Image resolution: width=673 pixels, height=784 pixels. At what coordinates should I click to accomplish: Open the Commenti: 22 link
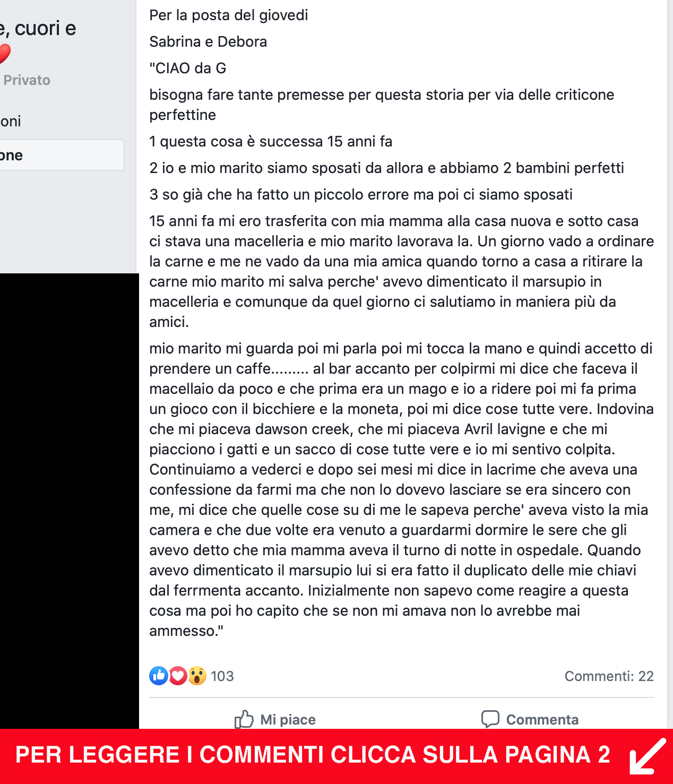pyautogui.click(x=609, y=676)
